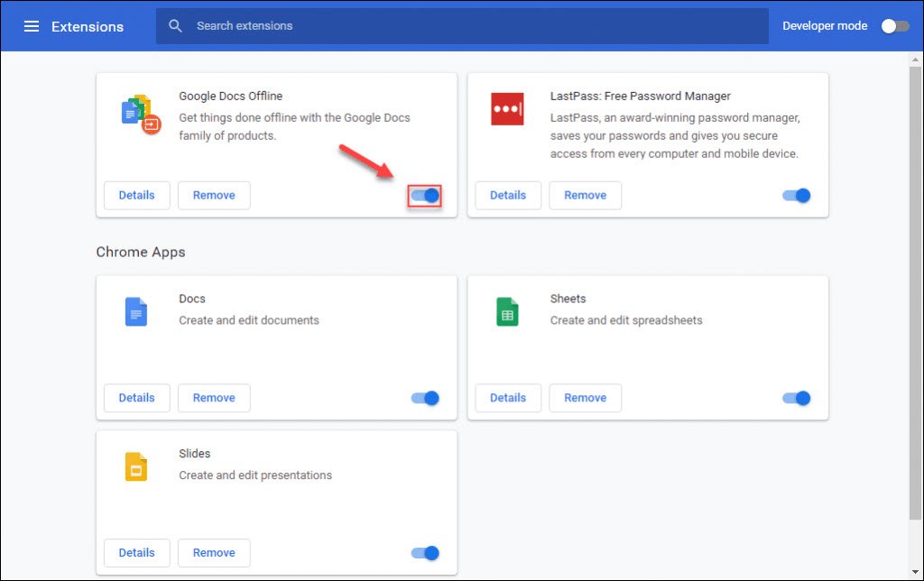This screenshot has width=924, height=581.
Task: Click the Docs app icon
Action: point(136,312)
